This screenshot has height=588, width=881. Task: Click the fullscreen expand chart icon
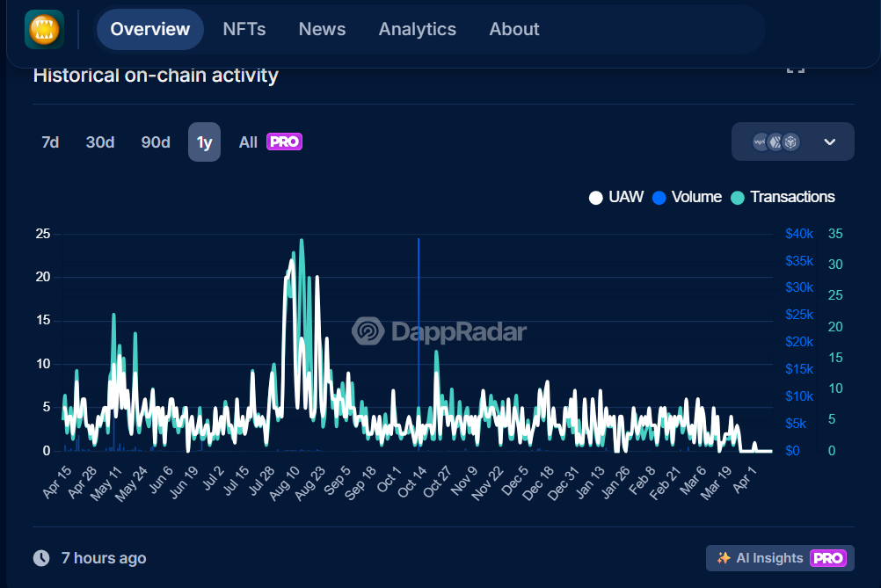pyautogui.click(x=795, y=69)
